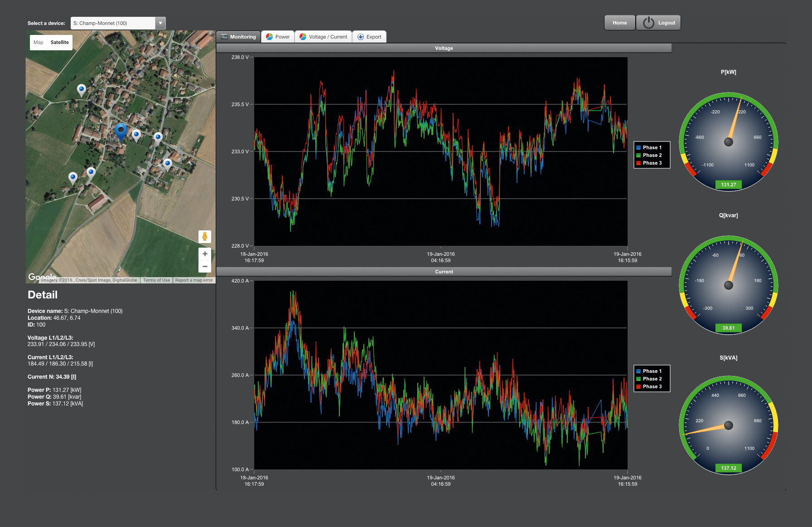Select the northernmost map pin marker

(82, 89)
